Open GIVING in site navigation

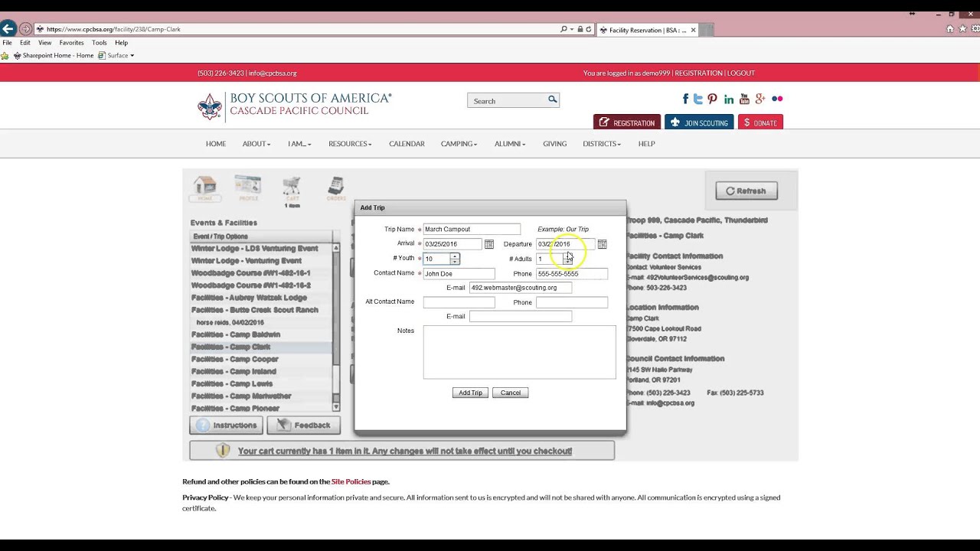[554, 144]
